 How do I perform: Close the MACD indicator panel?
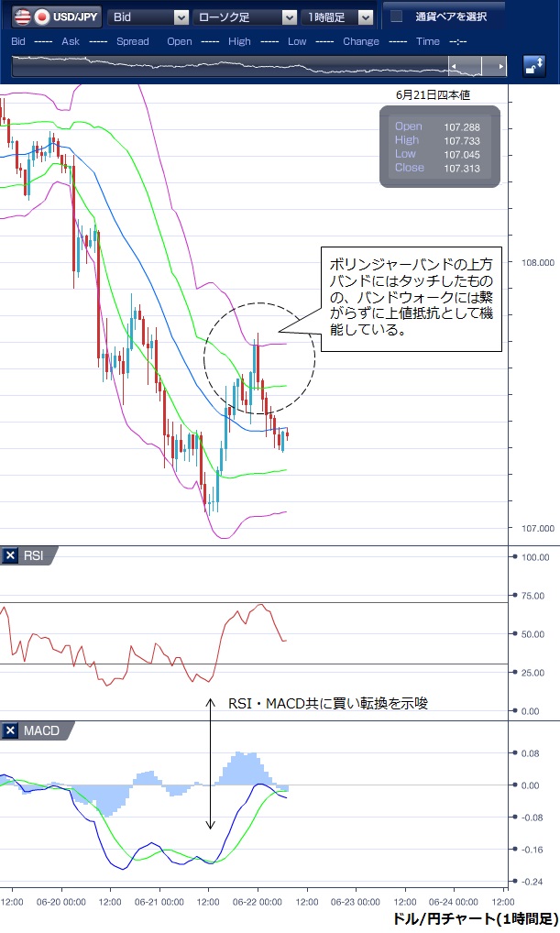10,730
